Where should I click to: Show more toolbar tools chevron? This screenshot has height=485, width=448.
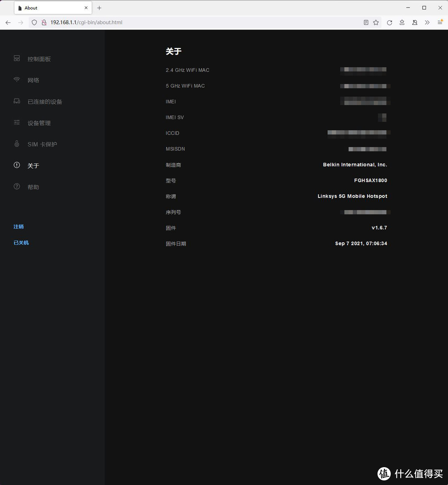click(427, 22)
